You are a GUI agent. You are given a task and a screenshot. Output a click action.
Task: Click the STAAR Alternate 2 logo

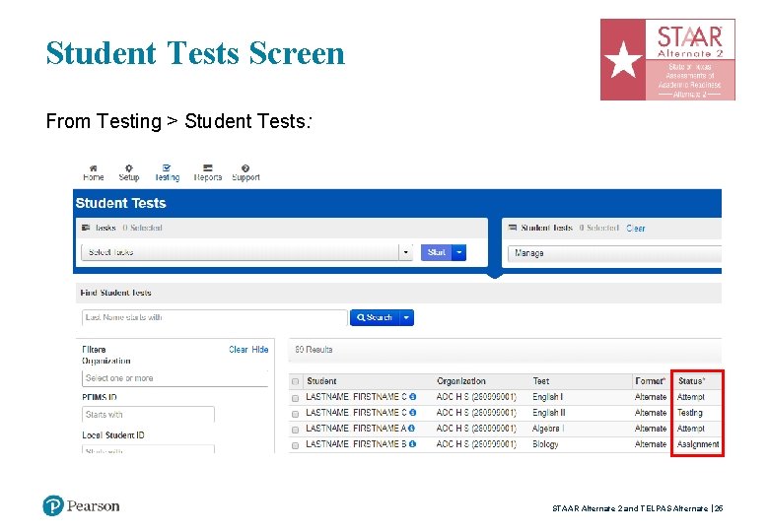point(667,60)
